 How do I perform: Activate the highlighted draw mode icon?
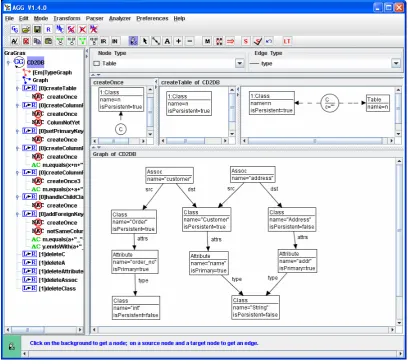[133, 41]
